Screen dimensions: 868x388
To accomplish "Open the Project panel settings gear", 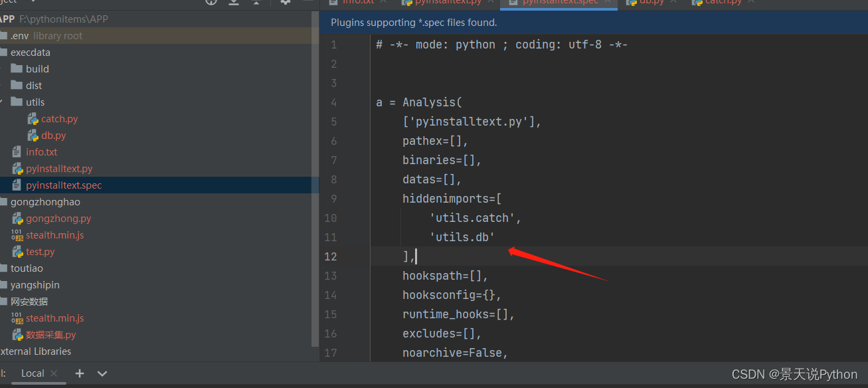I will [286, 3].
